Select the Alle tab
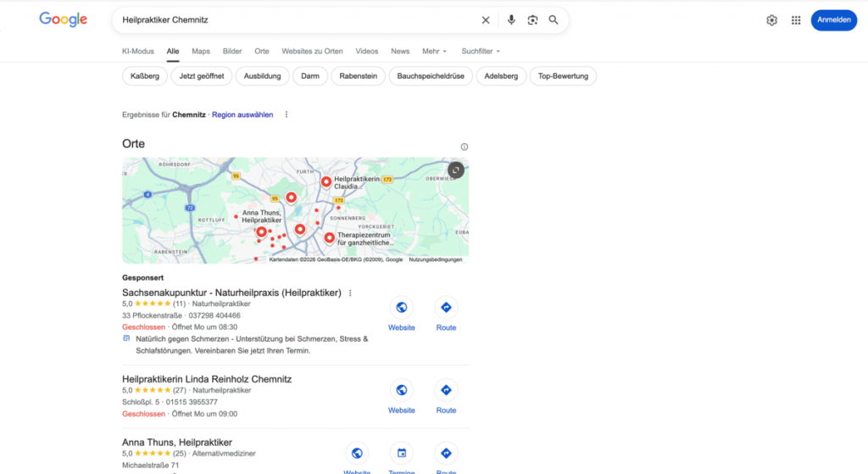 pyautogui.click(x=173, y=51)
